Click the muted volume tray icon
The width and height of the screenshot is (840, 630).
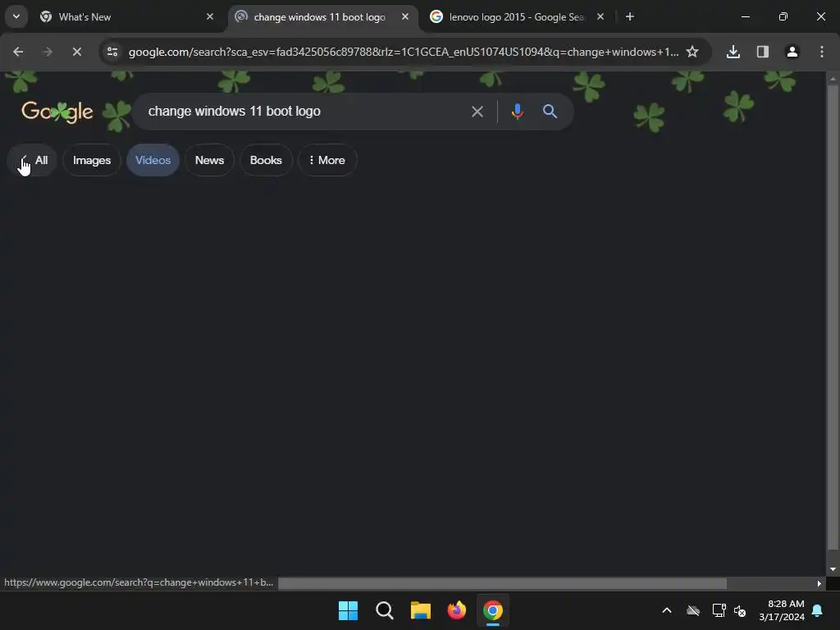click(740, 610)
